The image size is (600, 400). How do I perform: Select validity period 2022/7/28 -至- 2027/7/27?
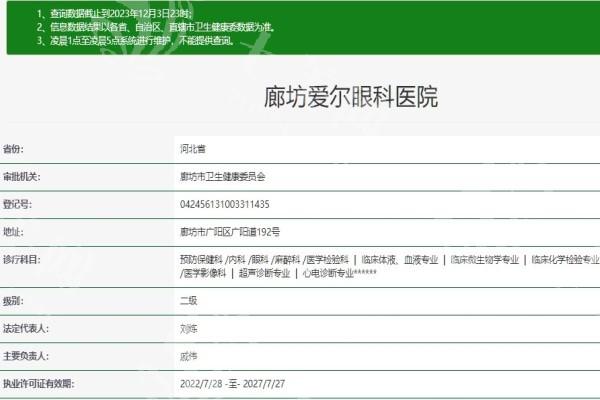coord(232,384)
